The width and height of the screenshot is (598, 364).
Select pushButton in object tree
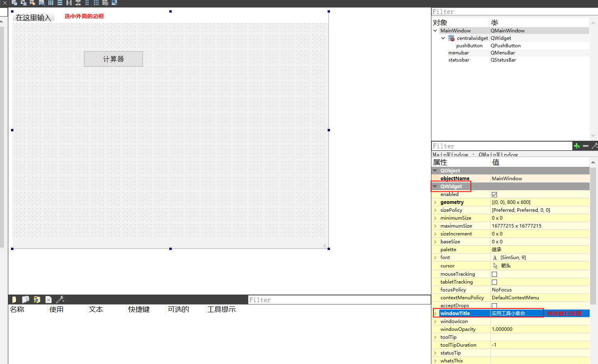click(469, 46)
